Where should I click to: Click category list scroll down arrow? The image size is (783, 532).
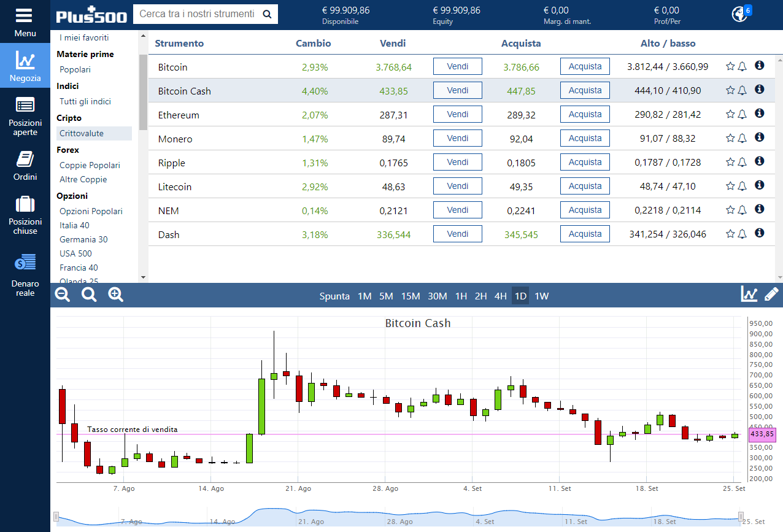click(143, 278)
